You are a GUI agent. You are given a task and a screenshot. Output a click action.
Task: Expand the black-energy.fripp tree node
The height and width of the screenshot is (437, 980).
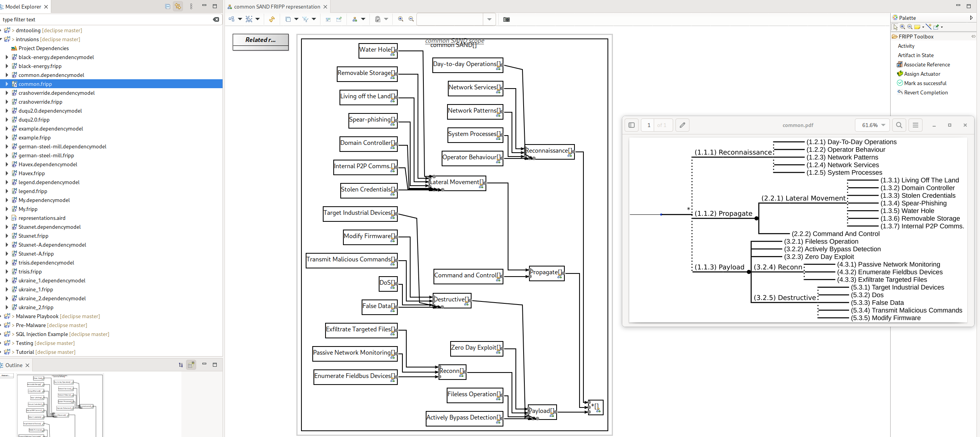pos(7,66)
